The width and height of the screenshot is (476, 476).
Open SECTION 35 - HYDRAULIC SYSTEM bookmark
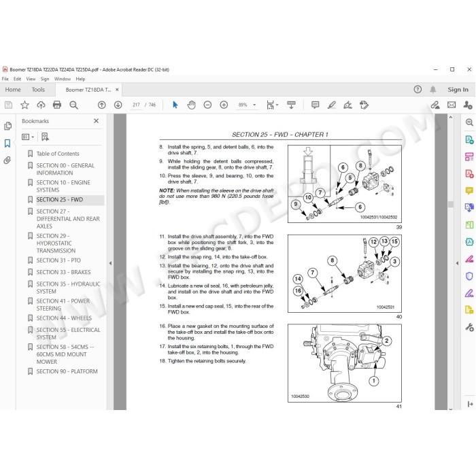[x=68, y=288]
